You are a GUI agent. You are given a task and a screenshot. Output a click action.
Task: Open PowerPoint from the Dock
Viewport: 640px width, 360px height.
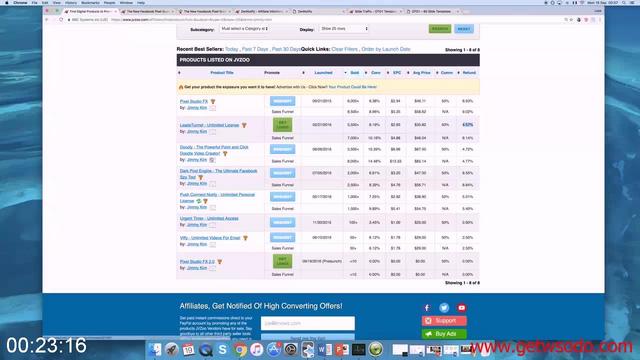pos(342,349)
